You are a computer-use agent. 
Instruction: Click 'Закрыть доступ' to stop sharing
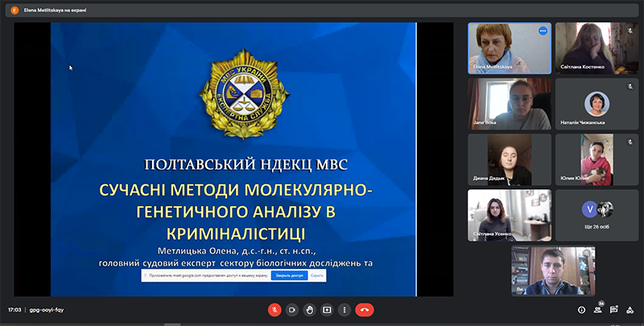(289, 275)
